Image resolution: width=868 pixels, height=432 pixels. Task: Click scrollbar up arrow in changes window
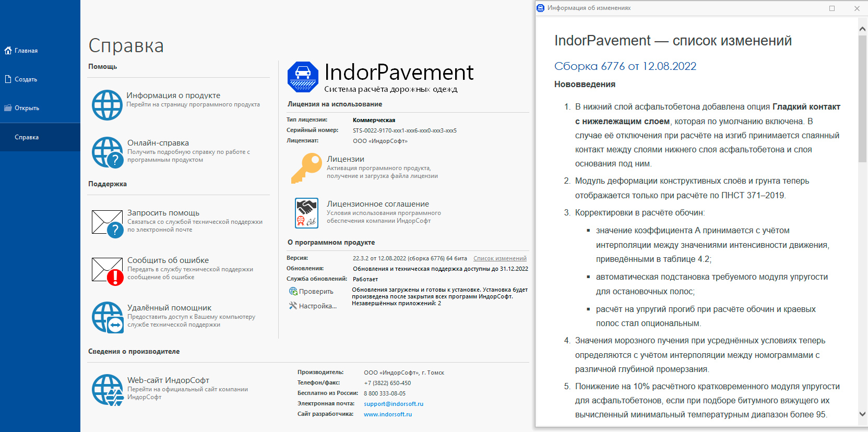point(863,29)
